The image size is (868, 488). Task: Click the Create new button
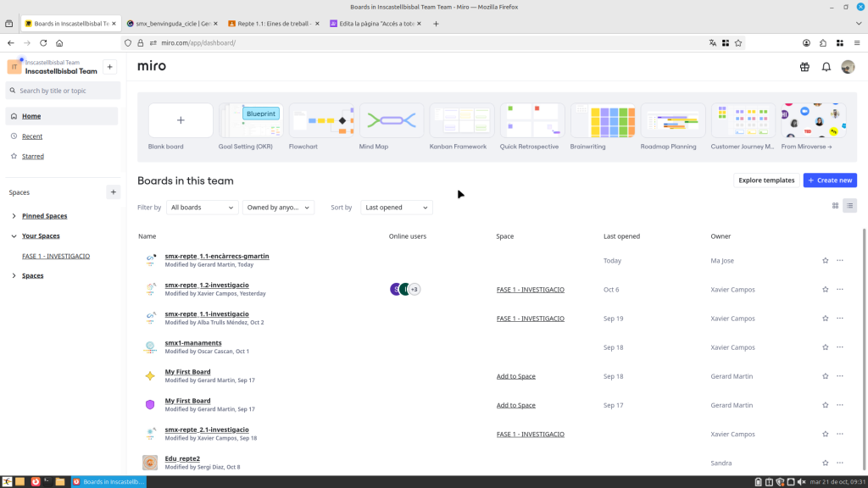tap(830, 180)
